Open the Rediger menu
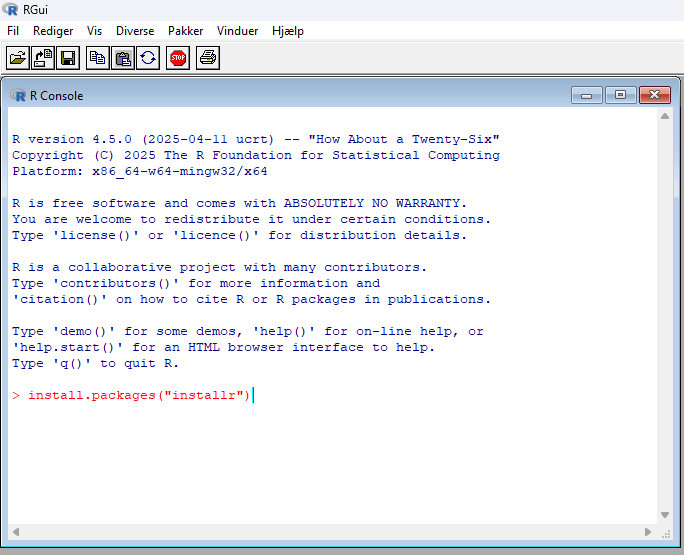 [53, 31]
